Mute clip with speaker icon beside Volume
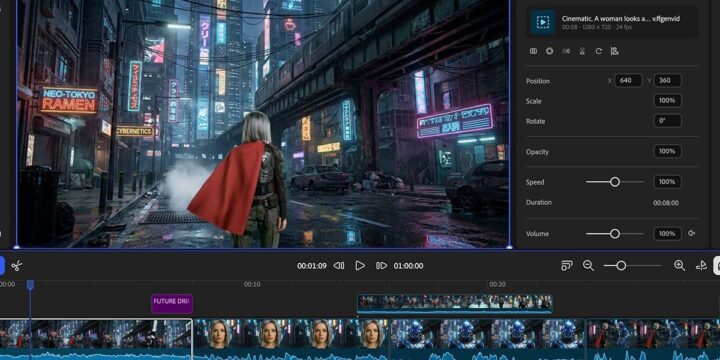The width and height of the screenshot is (720, 360). [692, 233]
